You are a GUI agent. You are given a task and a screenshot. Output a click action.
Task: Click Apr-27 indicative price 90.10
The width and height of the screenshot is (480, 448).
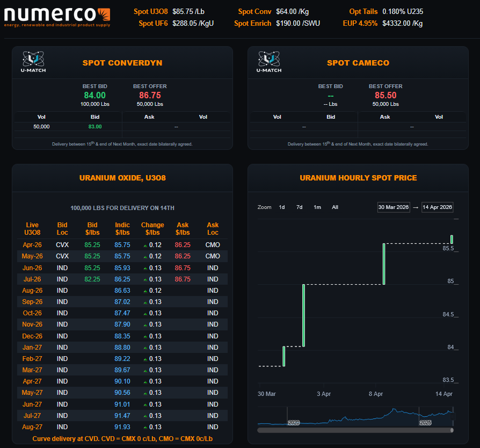(122, 381)
